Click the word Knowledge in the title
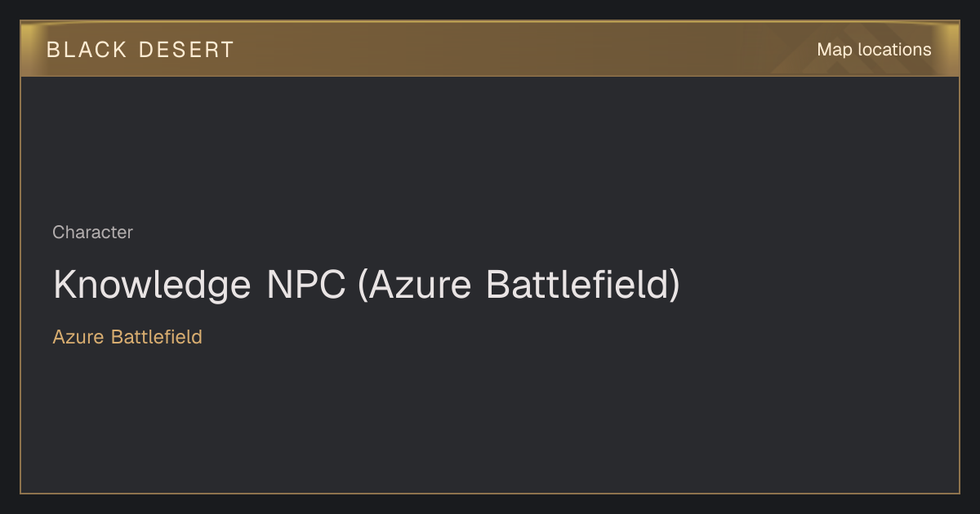The height and width of the screenshot is (514, 980). coord(152,285)
